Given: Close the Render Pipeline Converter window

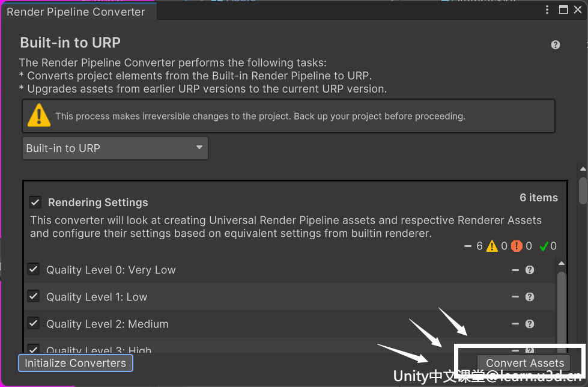Looking at the screenshot, I should pyautogui.click(x=578, y=10).
